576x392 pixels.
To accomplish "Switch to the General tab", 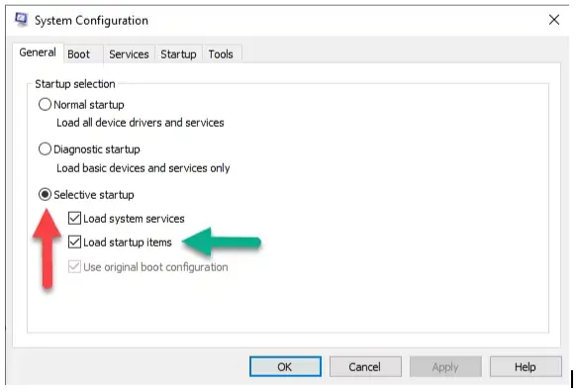I will pyautogui.click(x=38, y=52).
